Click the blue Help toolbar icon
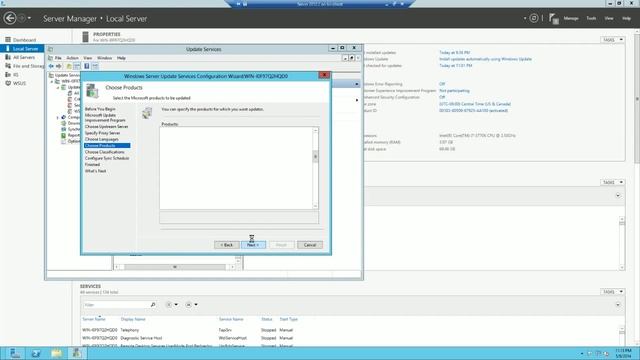This screenshot has height=360, width=640. pyautogui.click(x=87, y=66)
